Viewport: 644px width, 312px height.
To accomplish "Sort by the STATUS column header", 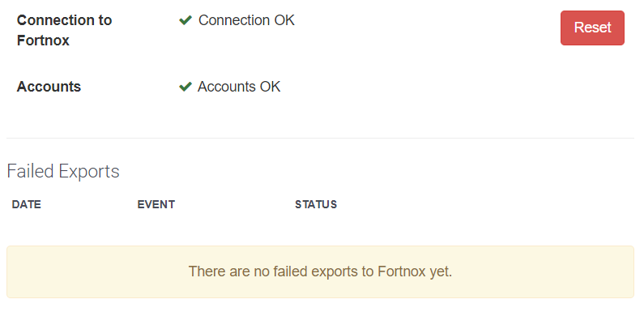I will click(316, 204).
